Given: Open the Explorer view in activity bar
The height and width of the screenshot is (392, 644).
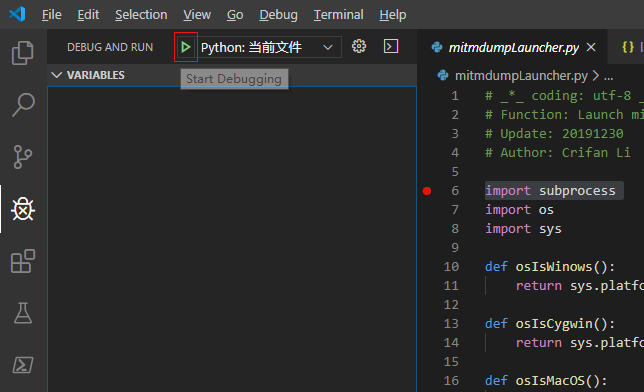Looking at the screenshot, I should pos(23,53).
